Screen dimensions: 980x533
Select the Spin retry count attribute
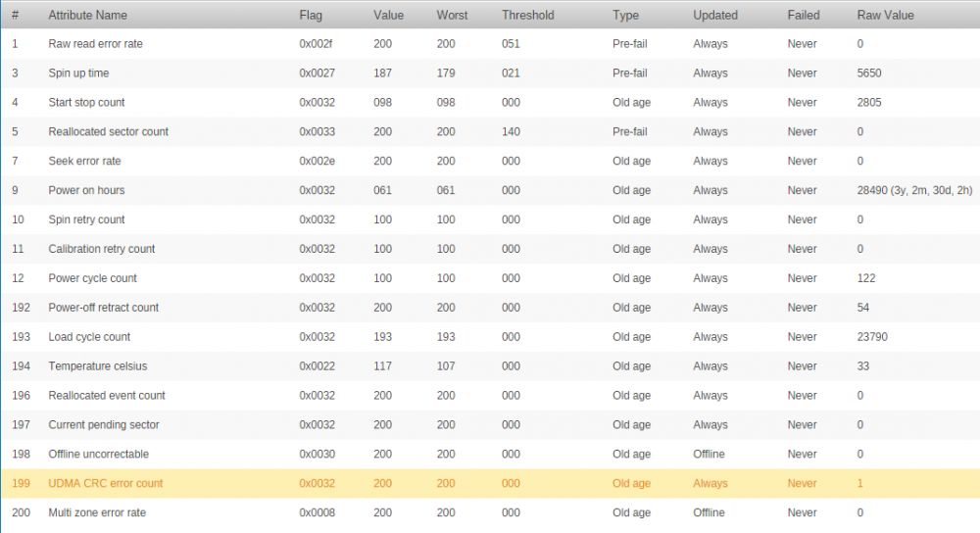coord(86,219)
